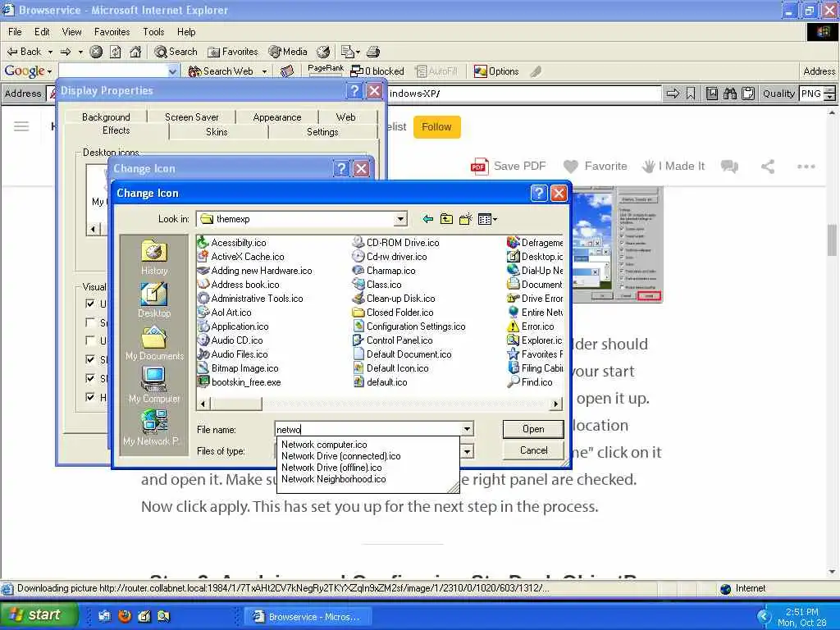Screen dimensions: 840x630
Task: Click the Forward arrow toolbar button
Action: 66,52
